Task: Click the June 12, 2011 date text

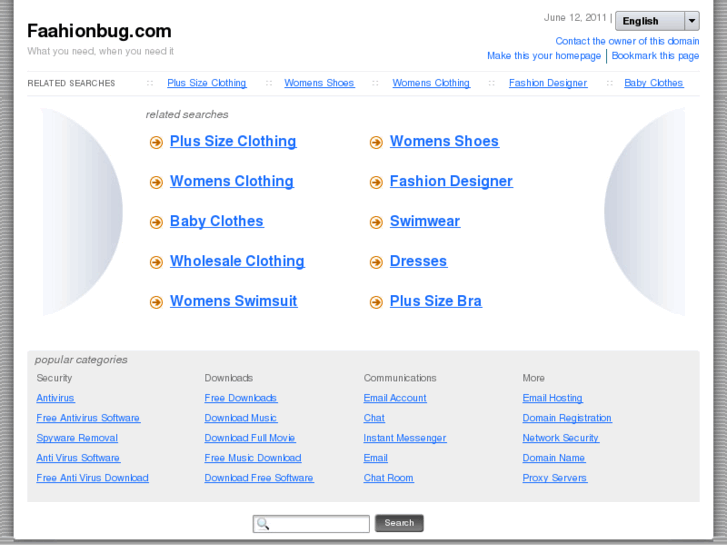Action: click(x=575, y=18)
